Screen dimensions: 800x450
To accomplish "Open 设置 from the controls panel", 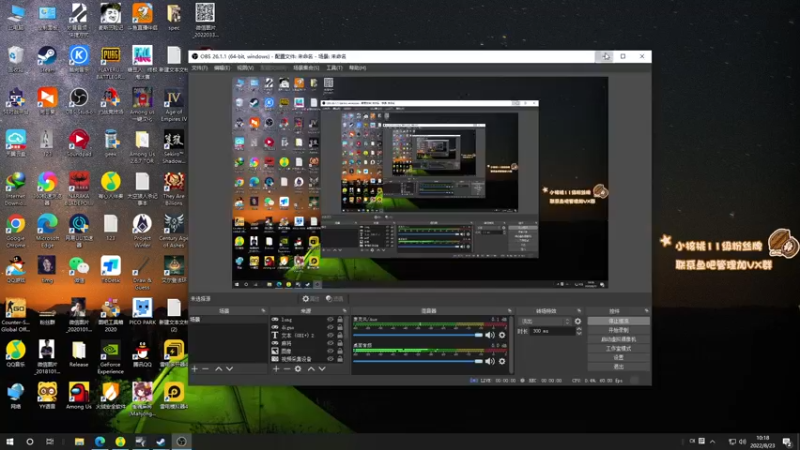I will (618, 358).
